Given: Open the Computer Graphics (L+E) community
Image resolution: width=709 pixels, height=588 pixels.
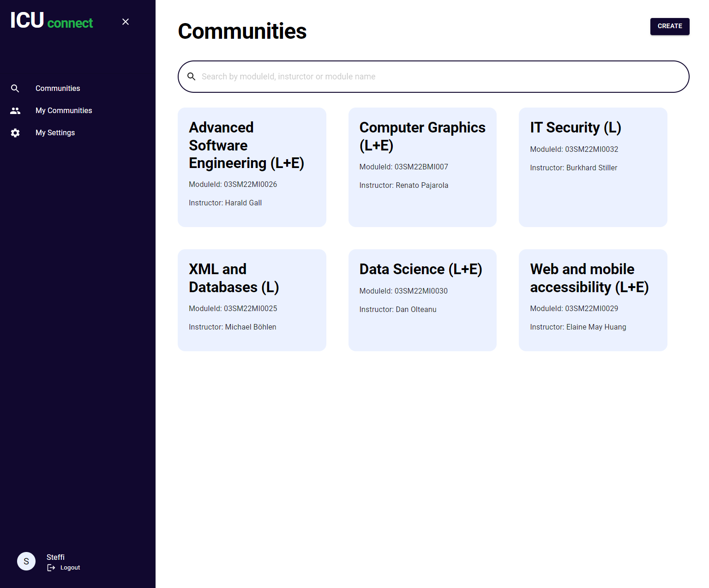Looking at the screenshot, I should (422, 167).
